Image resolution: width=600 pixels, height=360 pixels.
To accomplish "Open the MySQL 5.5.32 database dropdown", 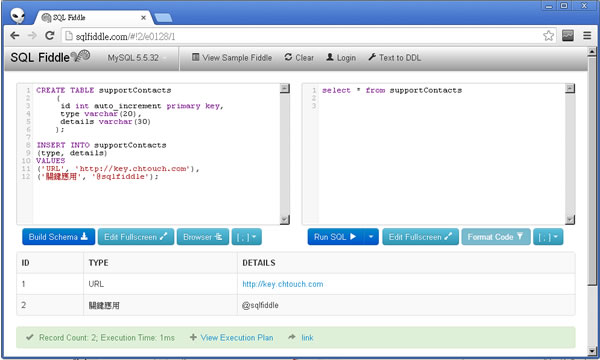I will click(x=137, y=58).
